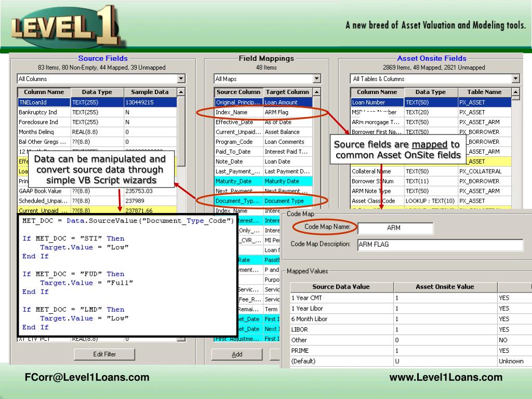Image resolution: width=532 pixels, height=399 pixels.
Task: Open the All Columns dropdown in Source Fields
Action: click(181, 79)
